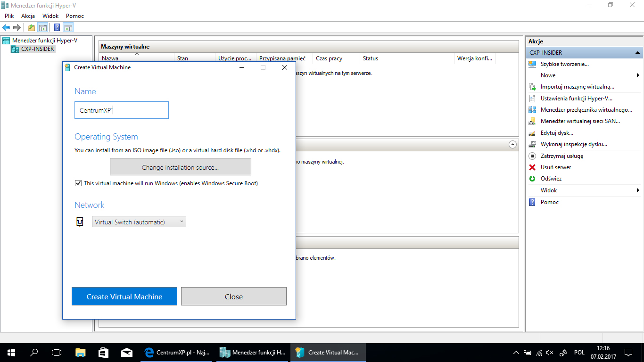Open the Windows Start button

[11, 352]
